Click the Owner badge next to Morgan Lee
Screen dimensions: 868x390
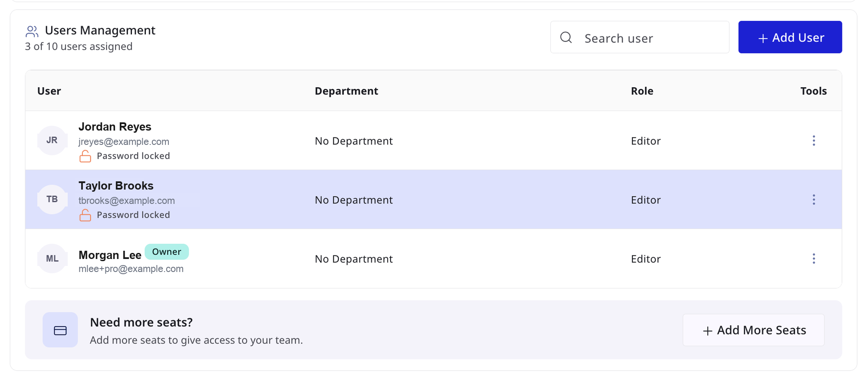tap(167, 252)
